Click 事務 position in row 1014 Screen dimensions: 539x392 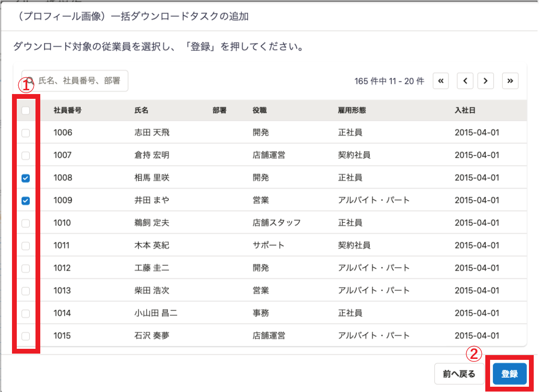pos(261,313)
